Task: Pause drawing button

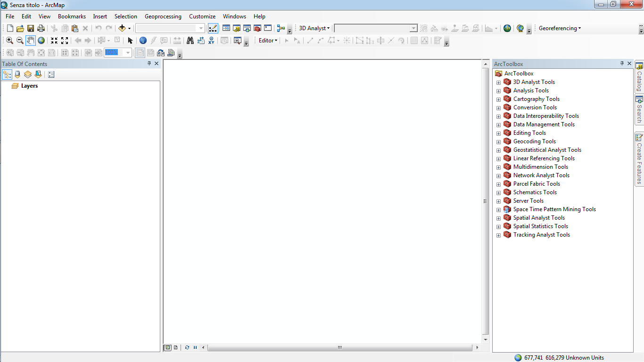Action: click(195, 347)
